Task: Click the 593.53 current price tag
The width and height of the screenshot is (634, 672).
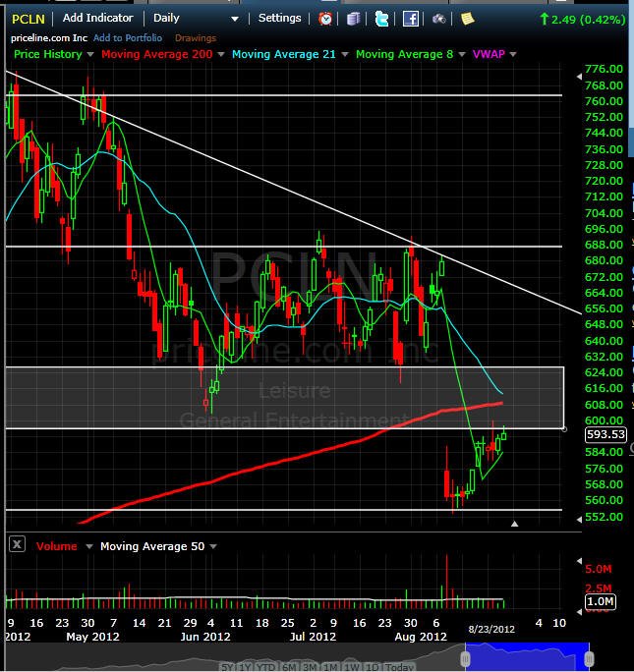Action: coord(605,434)
